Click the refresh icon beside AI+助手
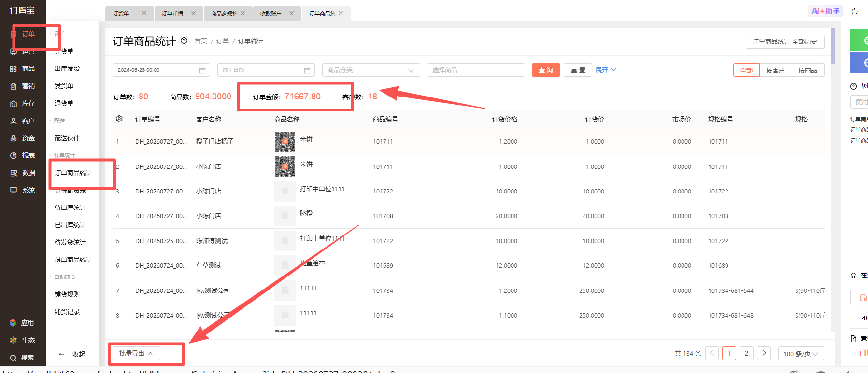Viewport: 868px width, 373px height. coord(854,11)
